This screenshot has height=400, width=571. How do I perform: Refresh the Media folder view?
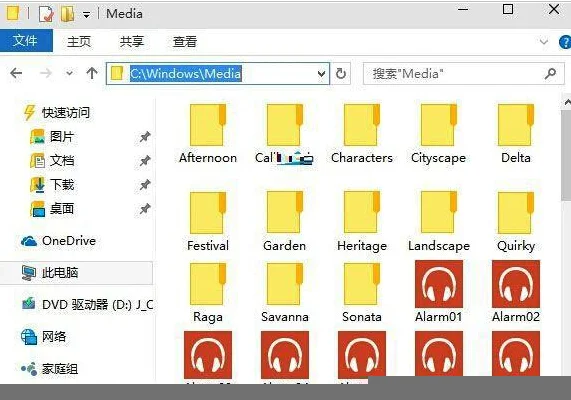(x=341, y=74)
